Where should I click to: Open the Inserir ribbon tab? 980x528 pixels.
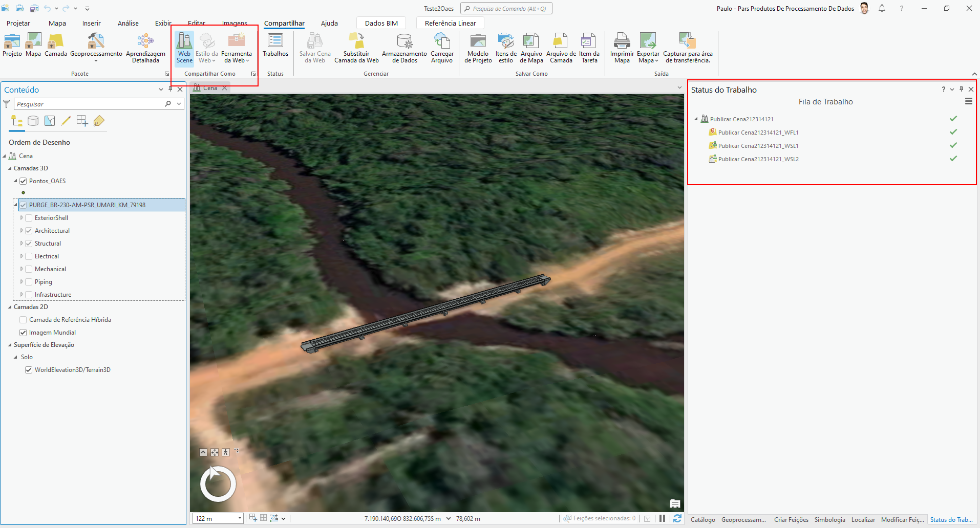point(92,23)
